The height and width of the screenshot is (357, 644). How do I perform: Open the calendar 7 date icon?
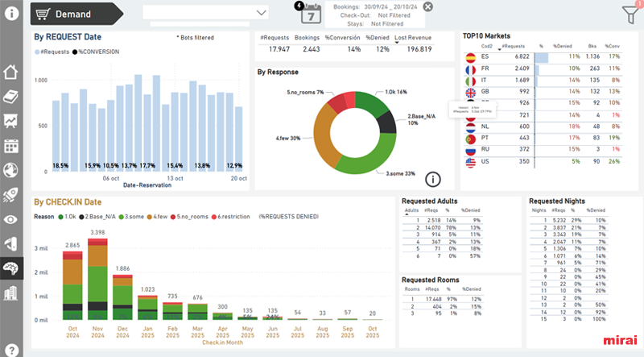coord(311,13)
